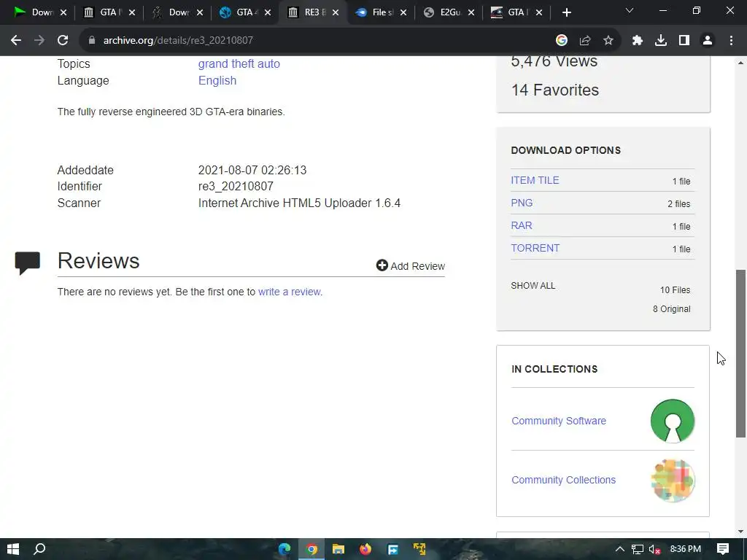Click the Google icon in address bar
Viewport: 747px width, 560px height.
tap(562, 41)
